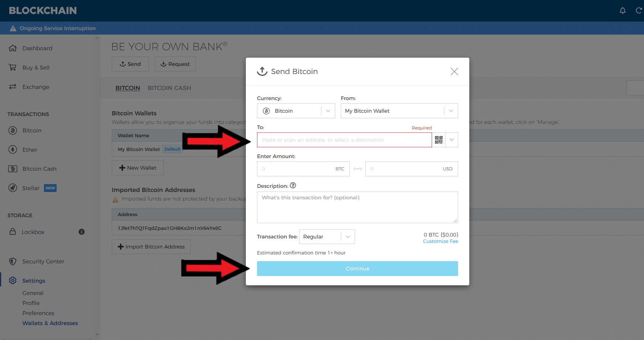Scan a QR code for destination address

click(x=439, y=140)
